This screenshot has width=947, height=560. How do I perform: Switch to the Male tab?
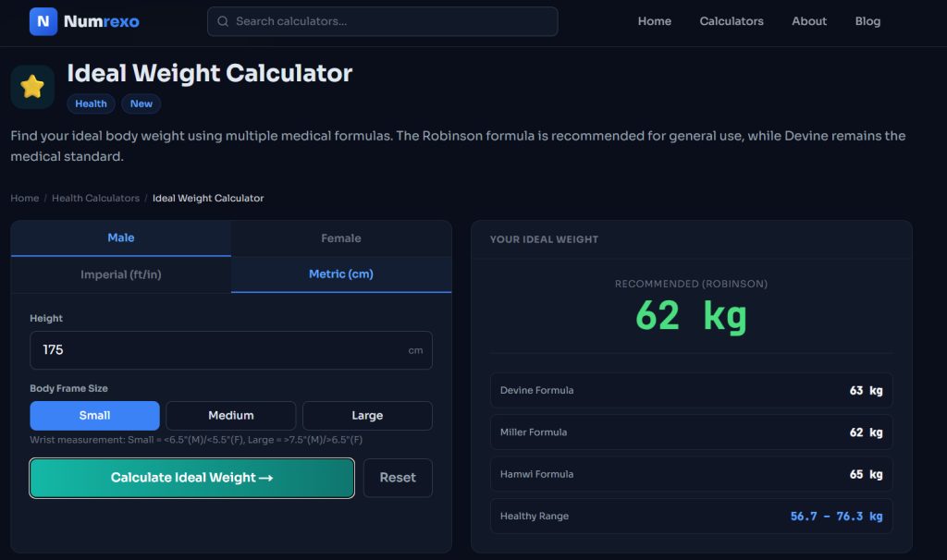tap(121, 238)
